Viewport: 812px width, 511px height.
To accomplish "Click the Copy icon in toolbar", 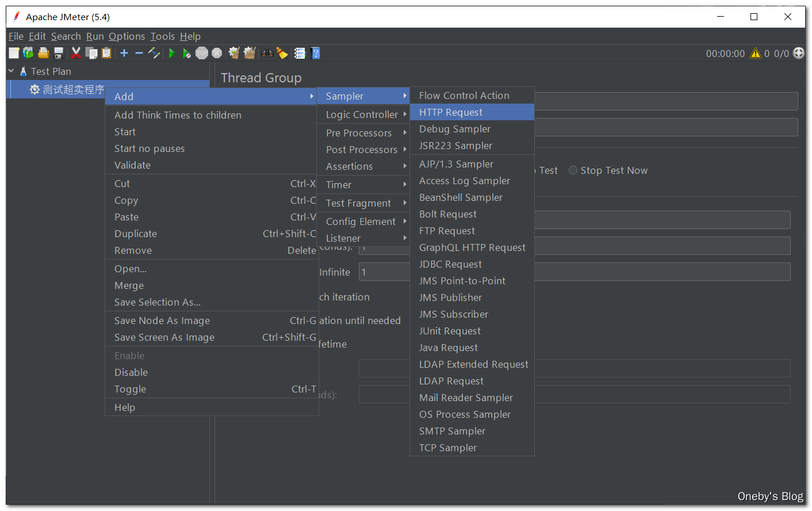I will coord(91,53).
